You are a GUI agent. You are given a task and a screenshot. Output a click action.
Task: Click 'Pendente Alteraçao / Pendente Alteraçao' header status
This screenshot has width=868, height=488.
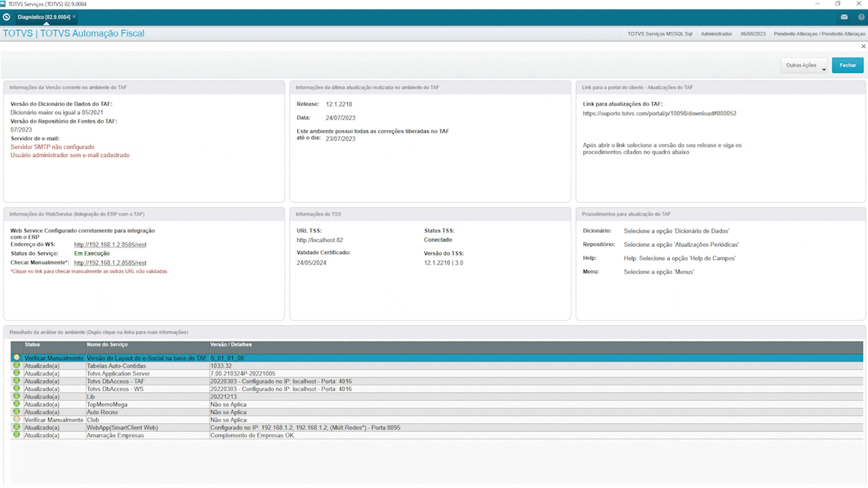[x=820, y=34]
